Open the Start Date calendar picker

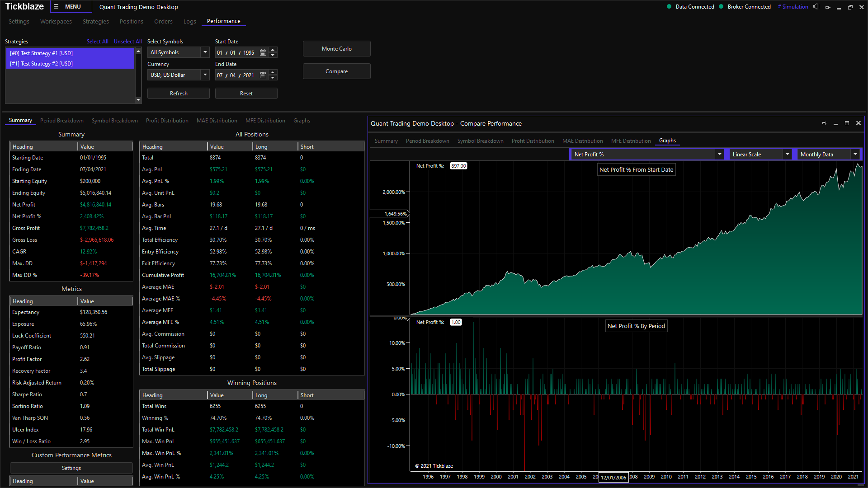[263, 53]
